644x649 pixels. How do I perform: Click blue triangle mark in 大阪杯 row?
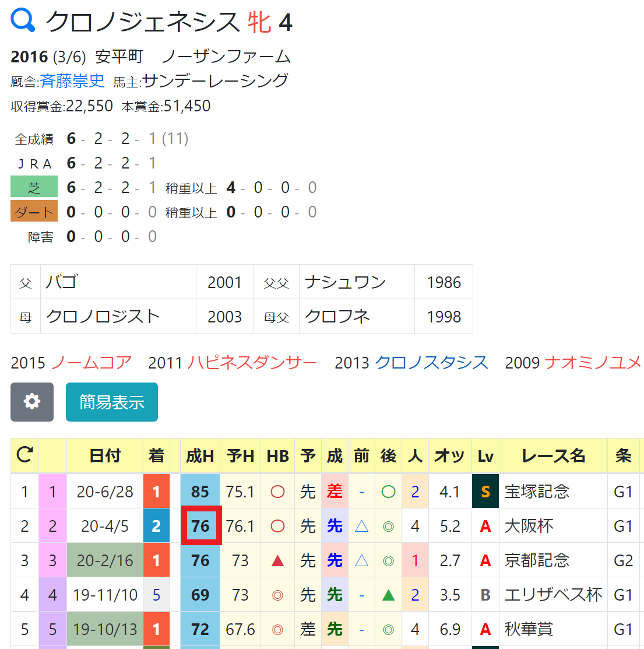[361, 526]
